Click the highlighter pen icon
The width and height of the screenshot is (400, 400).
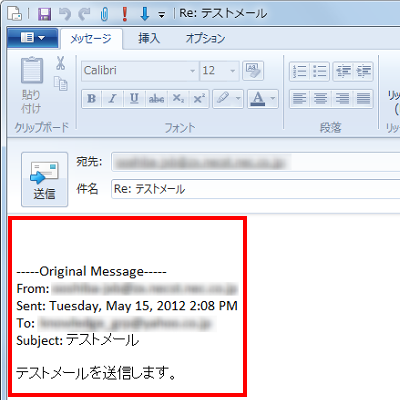click(223, 99)
